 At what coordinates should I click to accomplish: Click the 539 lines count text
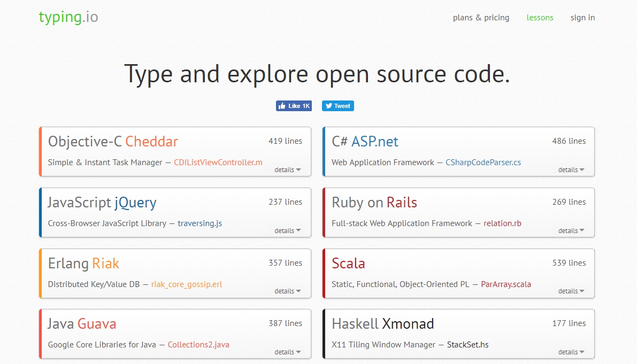569,262
